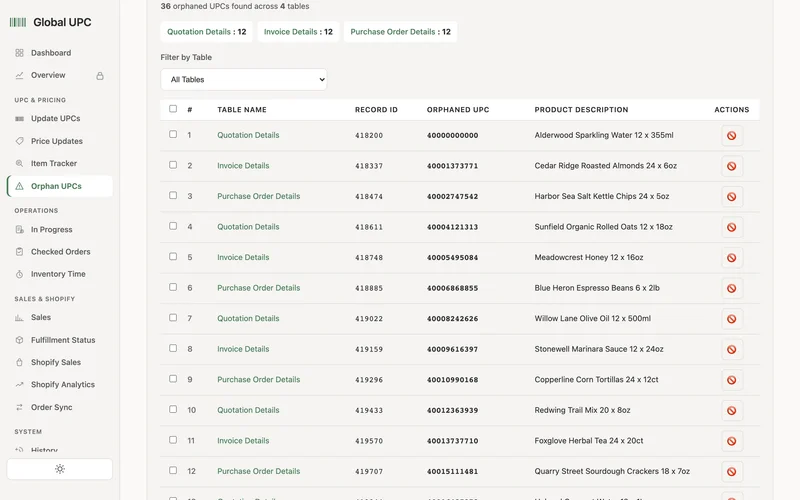Click description Willow Lane Olive Oil 12 x 500ml
This screenshot has width=800, height=500.
point(592,318)
